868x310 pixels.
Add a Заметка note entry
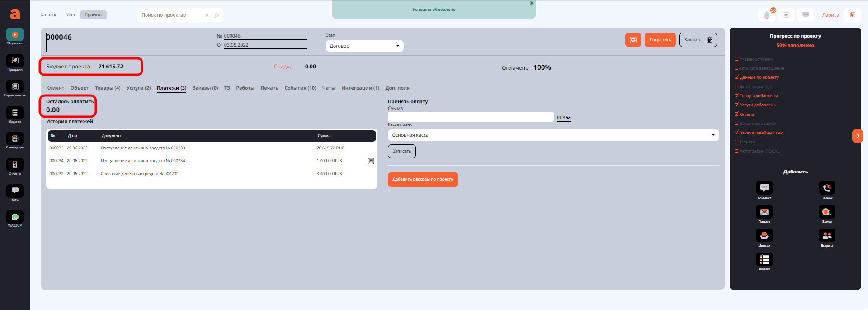(x=764, y=259)
